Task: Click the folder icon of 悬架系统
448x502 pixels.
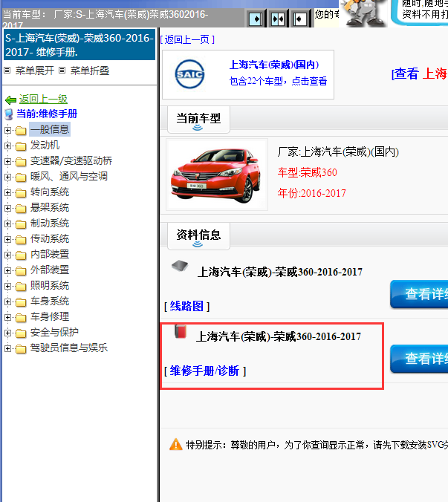Action: point(21,209)
